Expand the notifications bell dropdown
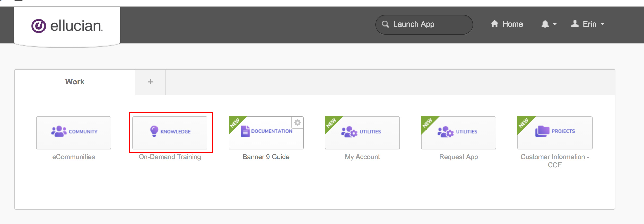 coord(549,24)
